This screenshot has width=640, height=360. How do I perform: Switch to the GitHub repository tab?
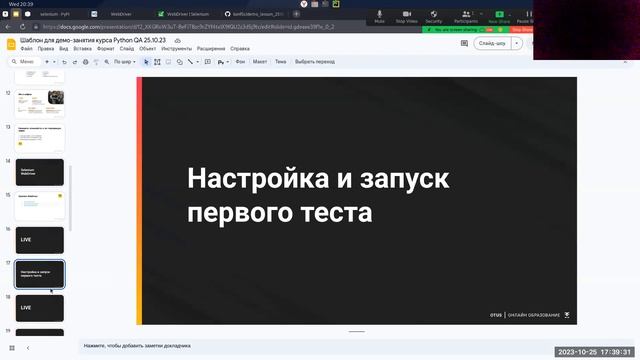click(x=255, y=14)
